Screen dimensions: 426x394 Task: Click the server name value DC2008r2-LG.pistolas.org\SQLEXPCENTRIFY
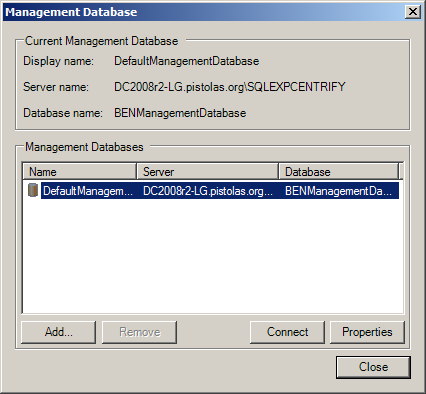(230, 87)
